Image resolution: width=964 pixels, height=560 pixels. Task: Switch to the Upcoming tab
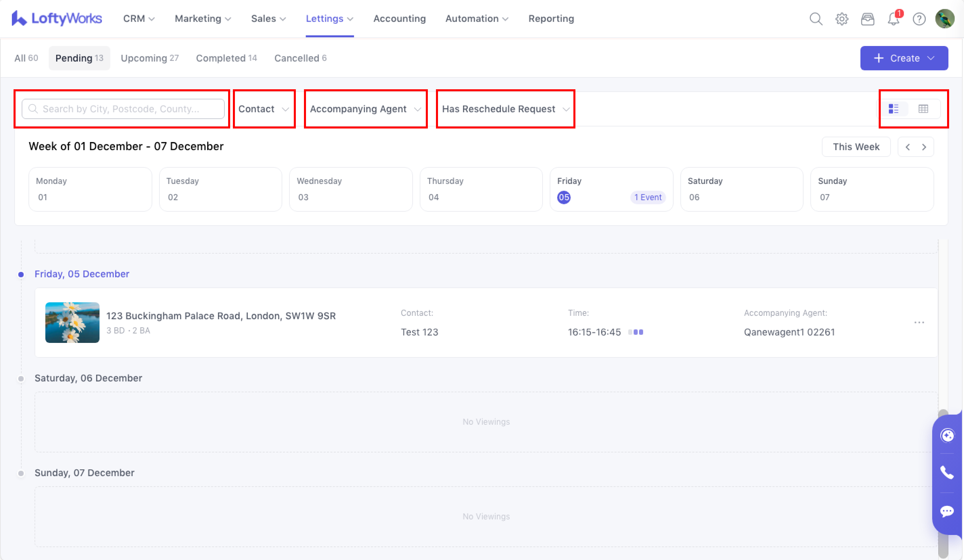(x=150, y=58)
